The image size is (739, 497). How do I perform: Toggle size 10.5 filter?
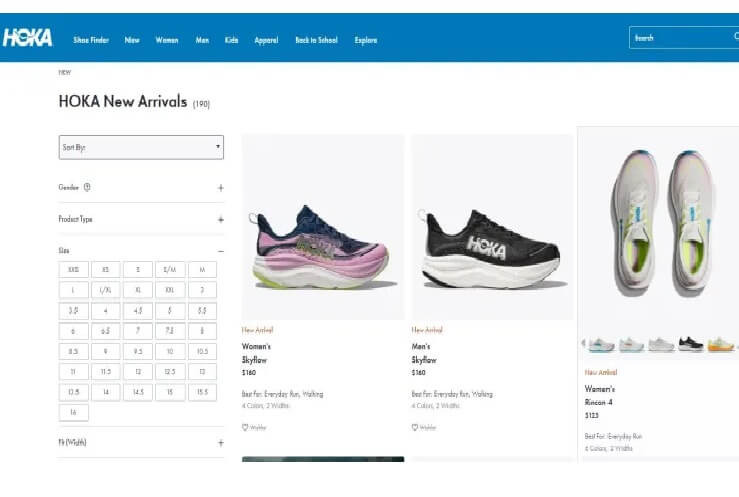(203, 351)
